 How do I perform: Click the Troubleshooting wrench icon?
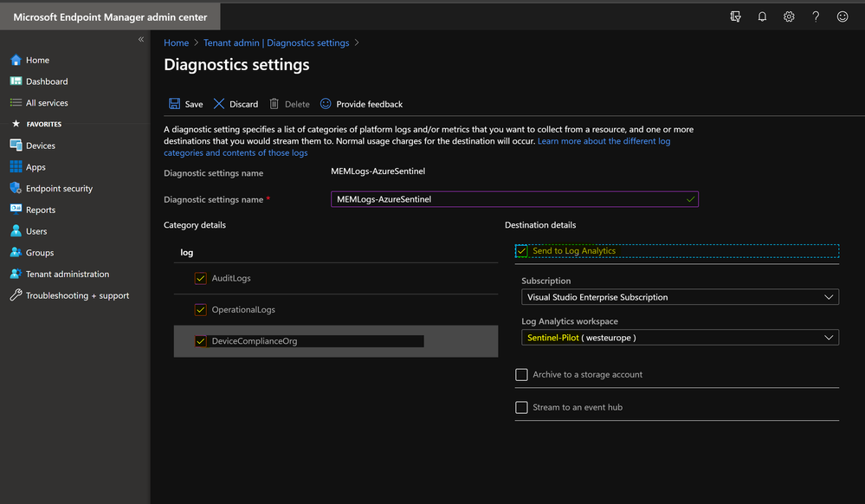point(16,295)
